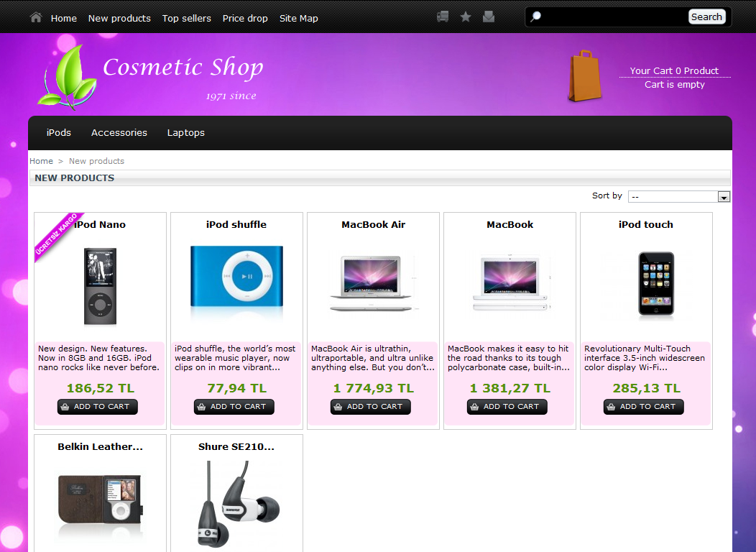Open the MacBook title link
756x552 pixels.
[x=510, y=225]
